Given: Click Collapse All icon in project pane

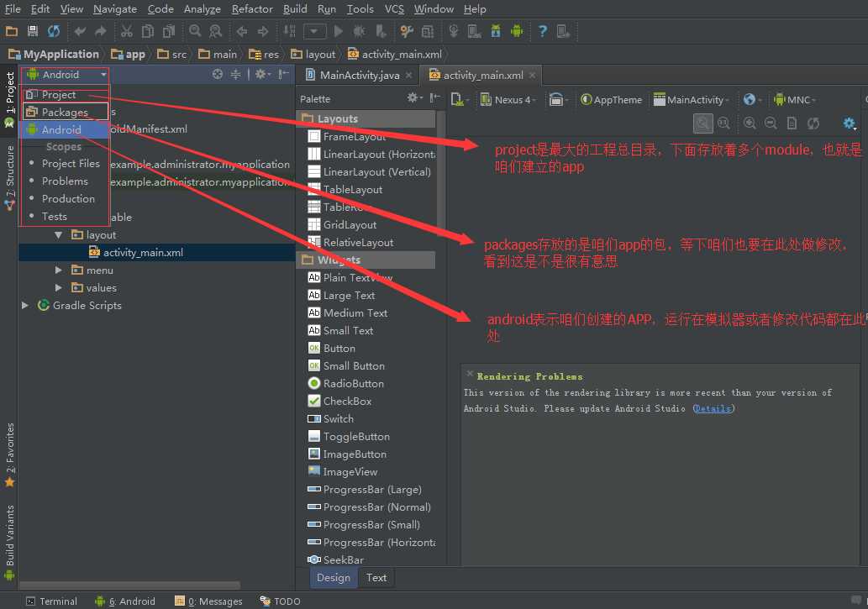Looking at the screenshot, I should (x=236, y=74).
